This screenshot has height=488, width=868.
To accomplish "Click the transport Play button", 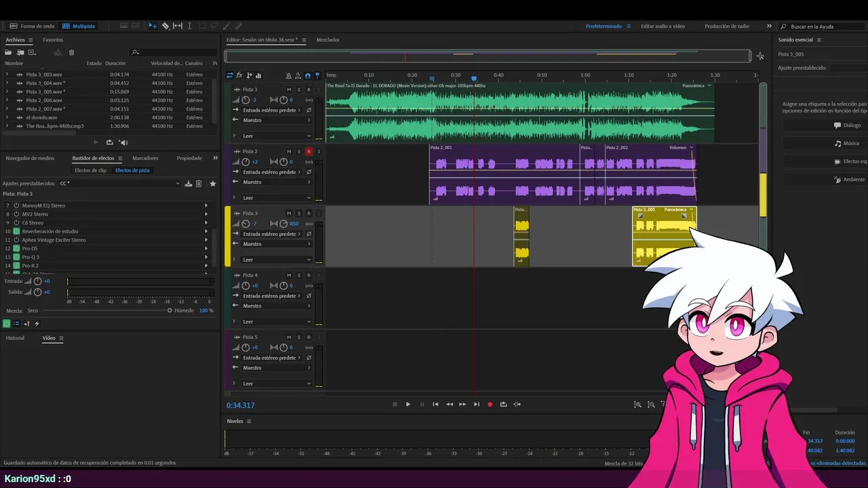I will point(408,404).
